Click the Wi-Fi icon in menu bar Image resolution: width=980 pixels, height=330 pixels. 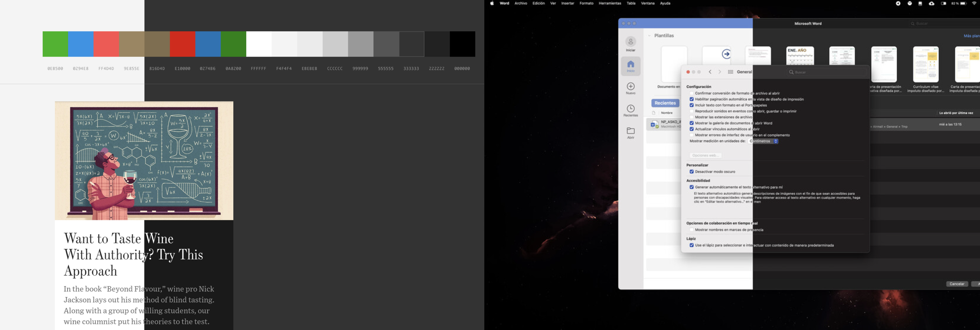click(x=974, y=3)
